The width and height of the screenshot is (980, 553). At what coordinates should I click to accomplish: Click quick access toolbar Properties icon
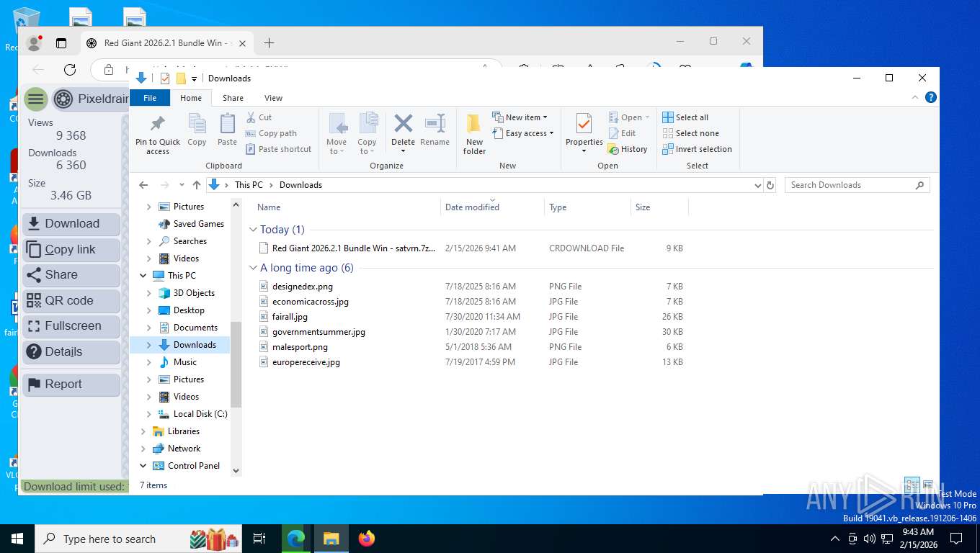pos(165,78)
